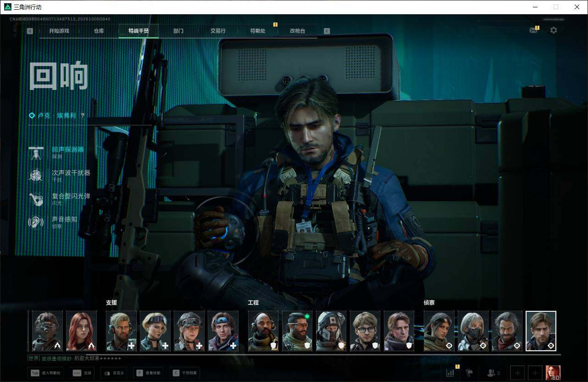588x382 pixels.
Task: Select the helmeted female support operator
Action: click(189, 331)
